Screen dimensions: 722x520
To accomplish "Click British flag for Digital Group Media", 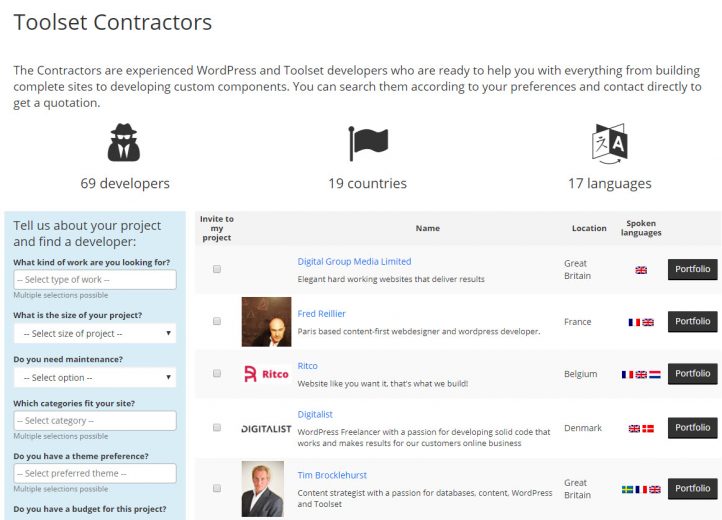I will pos(641,270).
